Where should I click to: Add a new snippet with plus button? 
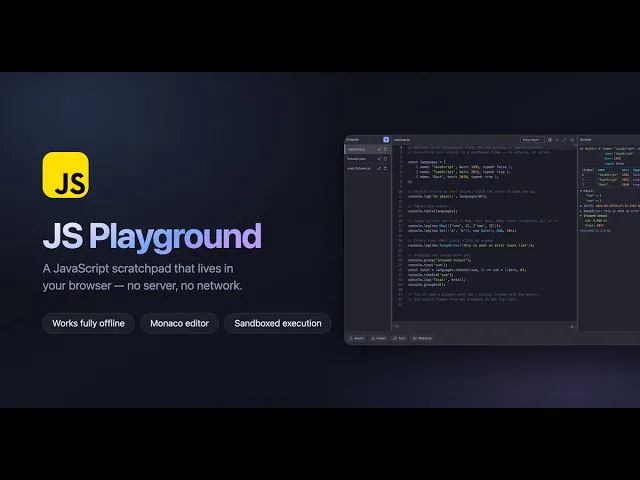pyautogui.click(x=386, y=140)
